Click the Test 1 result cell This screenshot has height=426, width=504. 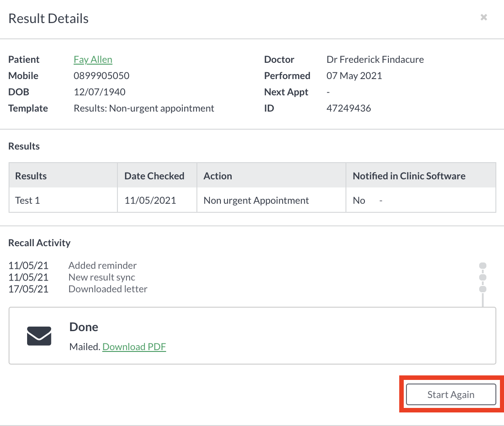[x=63, y=200]
